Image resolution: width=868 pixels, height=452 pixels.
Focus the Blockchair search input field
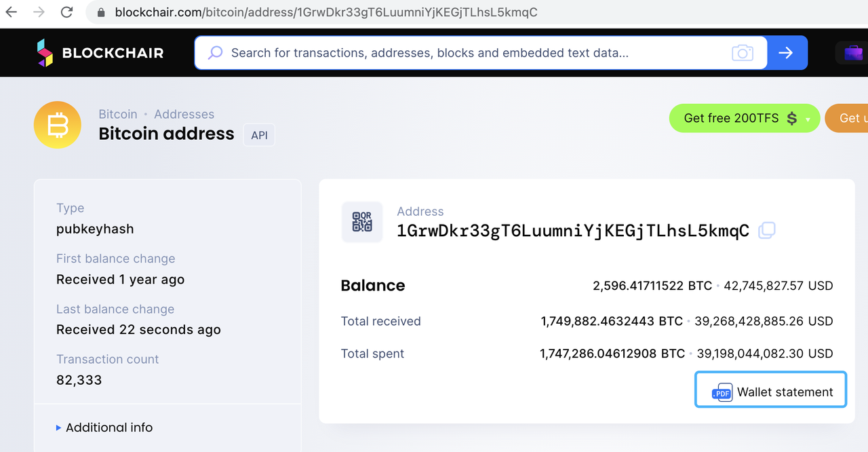(x=475, y=53)
